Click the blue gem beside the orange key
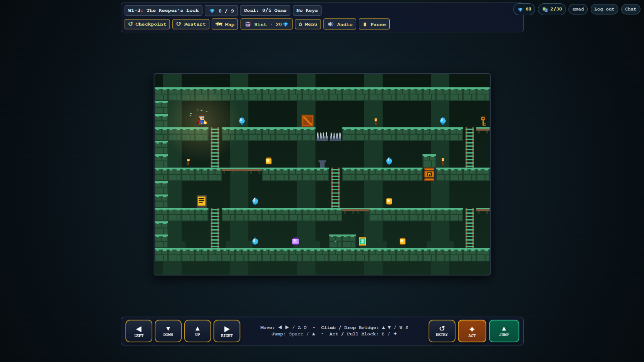 443,121
